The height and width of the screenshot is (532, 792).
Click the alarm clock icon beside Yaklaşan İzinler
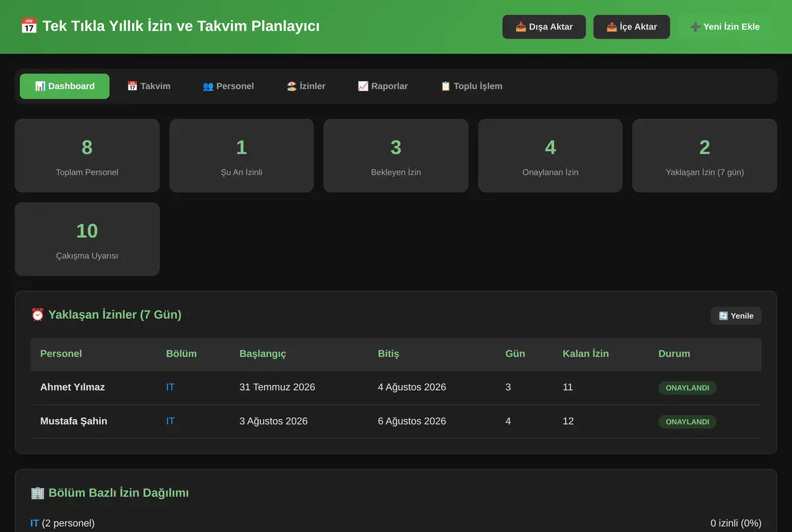click(x=38, y=315)
